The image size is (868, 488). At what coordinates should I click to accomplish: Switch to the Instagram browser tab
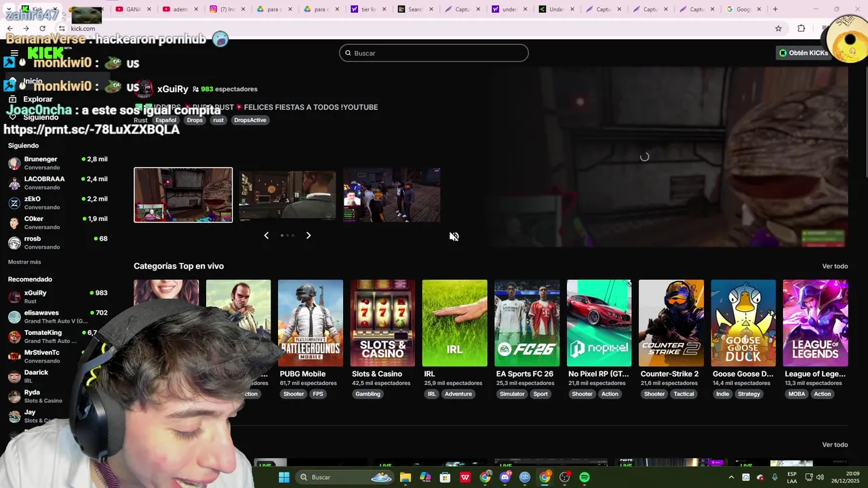click(x=227, y=9)
